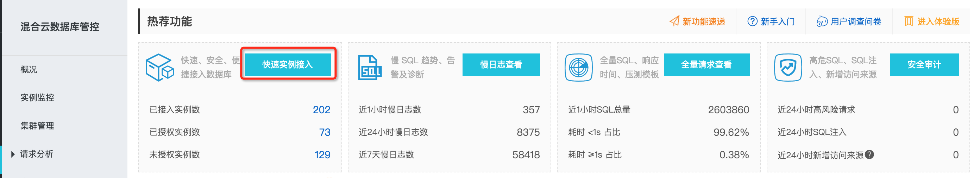The height and width of the screenshot is (178, 980).
Task: Select 集群管理 in the sidebar
Action: tap(37, 126)
